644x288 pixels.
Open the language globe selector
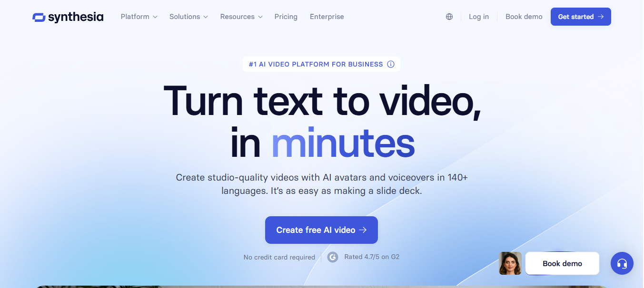(449, 17)
